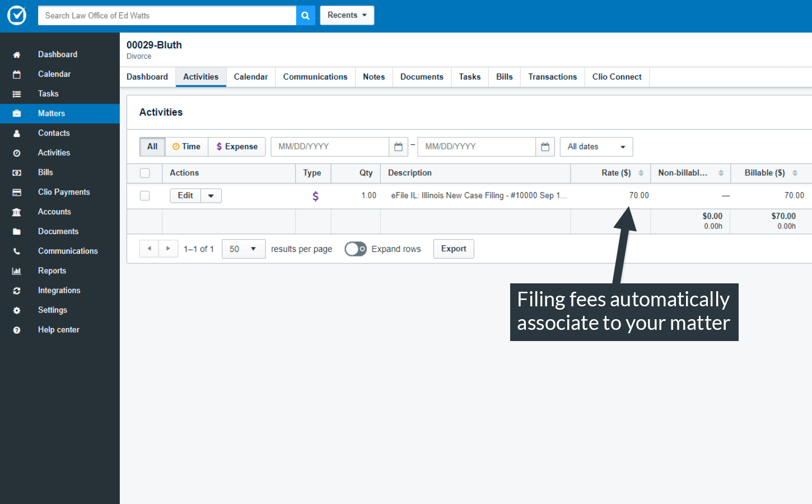Open end date calendar picker icon

pos(545,147)
